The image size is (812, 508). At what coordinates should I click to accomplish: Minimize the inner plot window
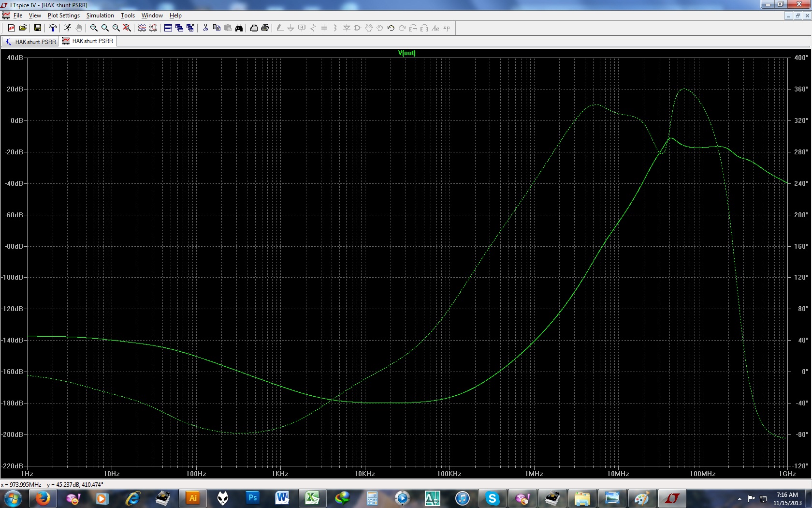pos(789,15)
